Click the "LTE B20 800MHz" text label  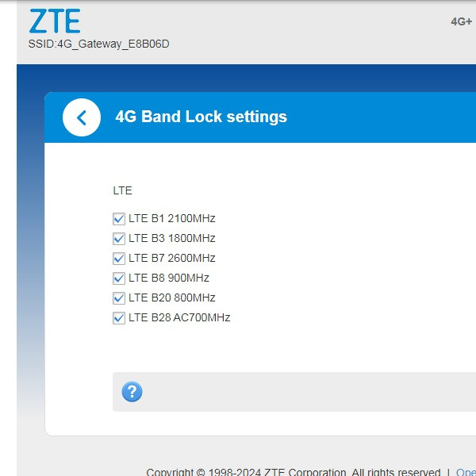tap(171, 297)
